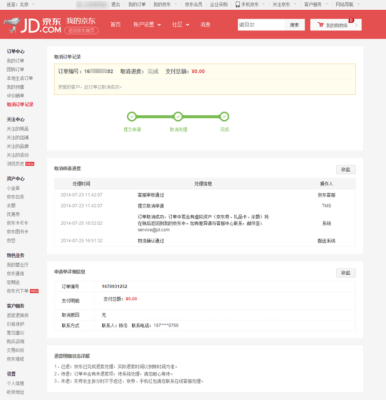Open 价格保护 in the sidebar
The width and height of the screenshot is (386, 400).
(15, 324)
